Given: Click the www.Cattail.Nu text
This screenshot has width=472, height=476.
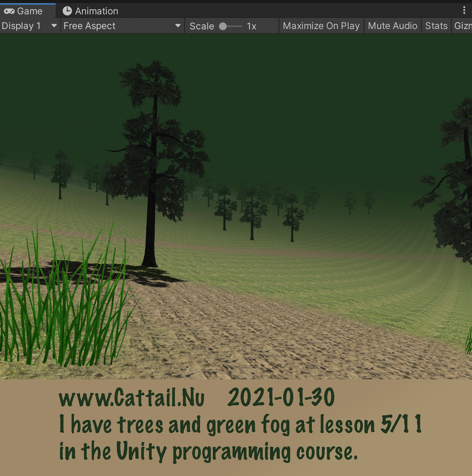Looking at the screenshot, I should (132, 398).
